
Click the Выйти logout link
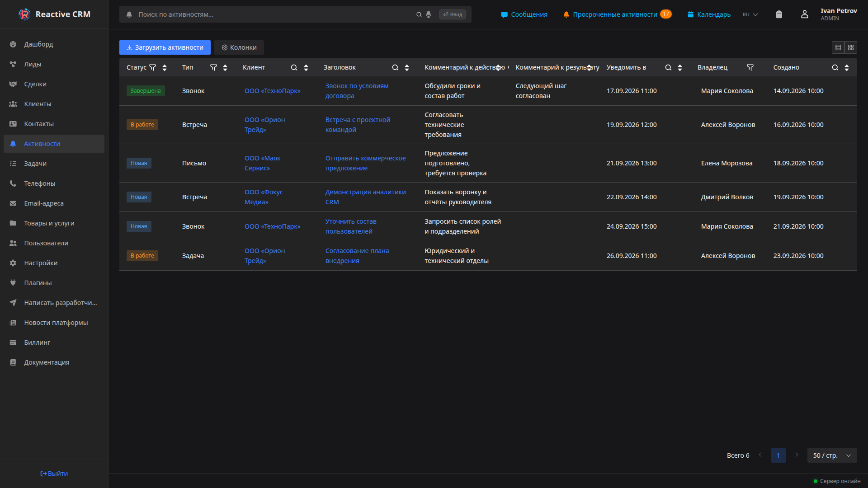pos(54,474)
